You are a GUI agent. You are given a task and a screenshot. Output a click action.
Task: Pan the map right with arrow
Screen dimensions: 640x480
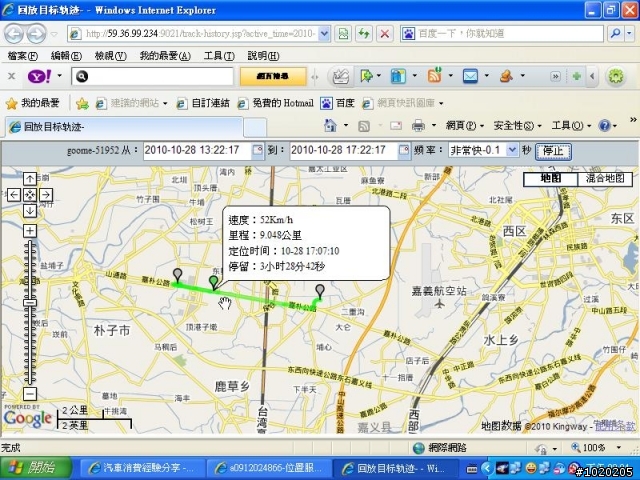pos(46,195)
